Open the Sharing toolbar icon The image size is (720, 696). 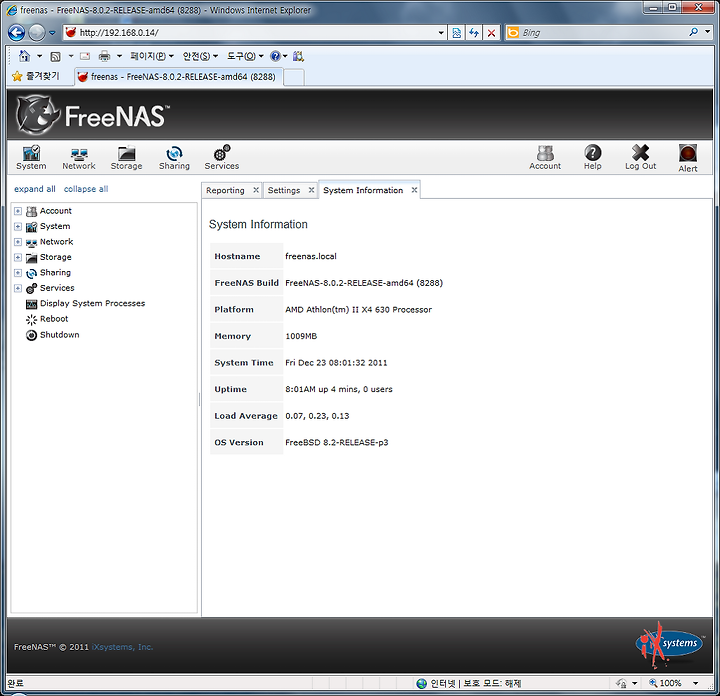pyautogui.click(x=174, y=157)
